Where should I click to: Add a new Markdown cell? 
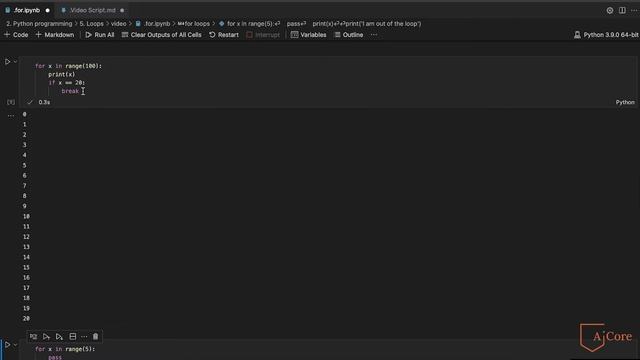tap(55, 35)
